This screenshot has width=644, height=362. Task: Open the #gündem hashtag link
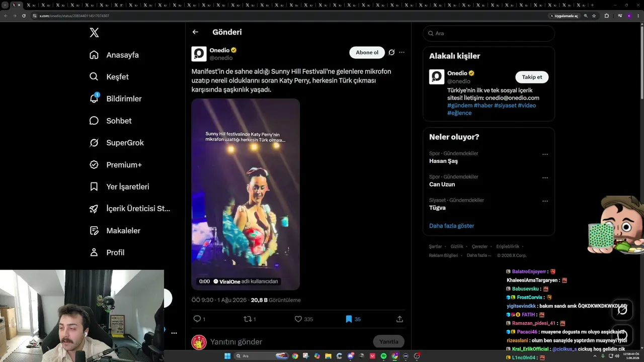tap(460, 106)
